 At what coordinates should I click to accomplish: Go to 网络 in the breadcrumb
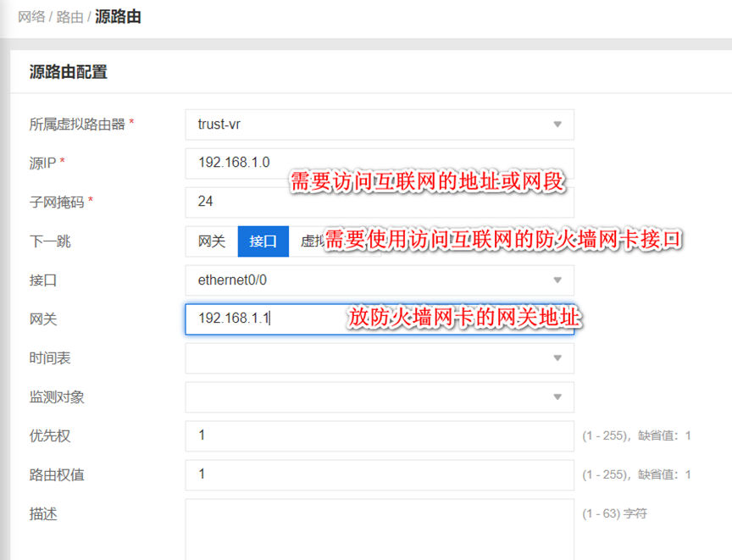click(31, 17)
